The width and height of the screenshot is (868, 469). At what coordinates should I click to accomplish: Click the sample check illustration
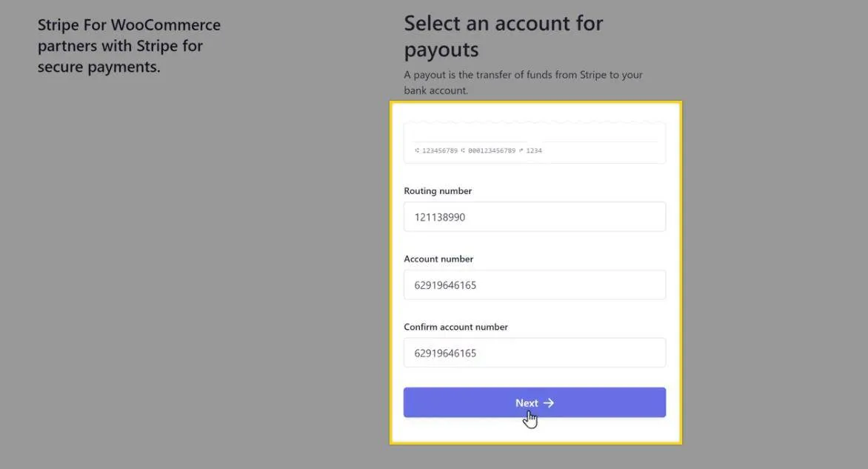tap(534, 142)
